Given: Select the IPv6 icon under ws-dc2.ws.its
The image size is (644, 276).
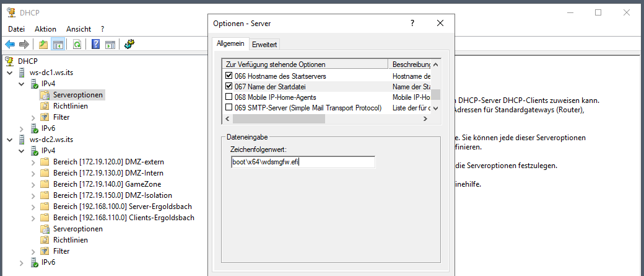Looking at the screenshot, I should point(35,262).
